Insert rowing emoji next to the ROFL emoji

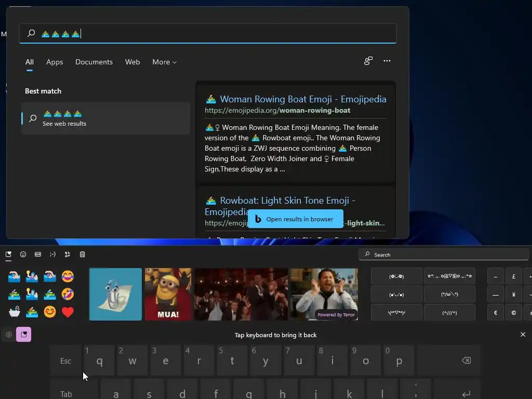(x=50, y=294)
